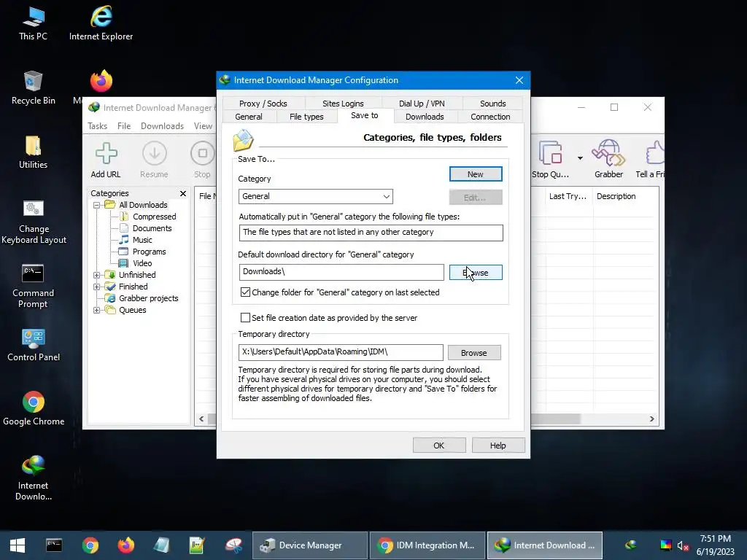Click the Resume toolbar icon in IDM
The image size is (747, 560).
coord(154,160)
